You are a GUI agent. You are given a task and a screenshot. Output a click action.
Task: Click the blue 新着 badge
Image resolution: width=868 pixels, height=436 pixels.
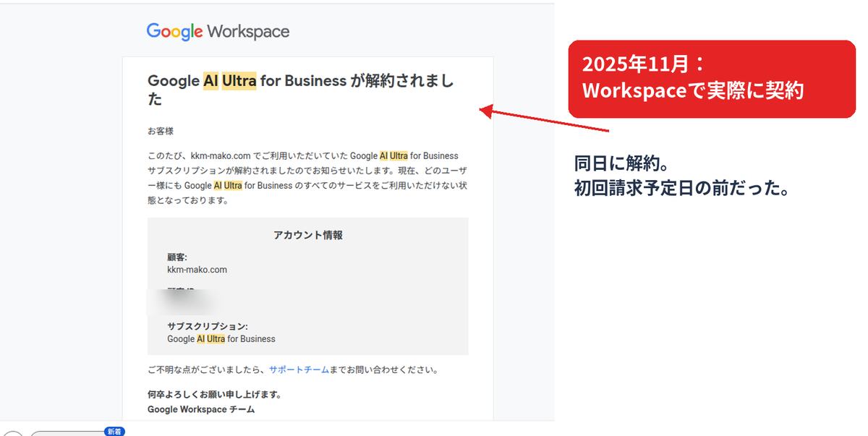click(x=114, y=431)
